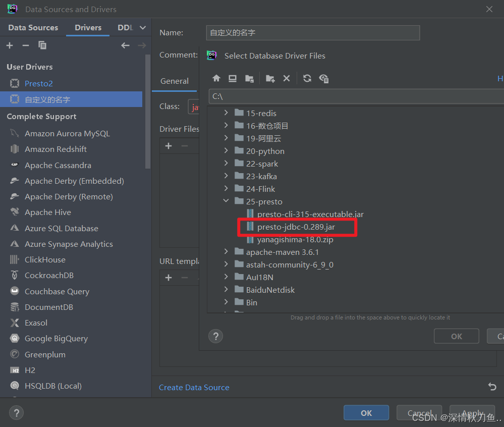Click the driver list vertical scrollbar
This screenshot has width=504, height=427.
point(148,112)
